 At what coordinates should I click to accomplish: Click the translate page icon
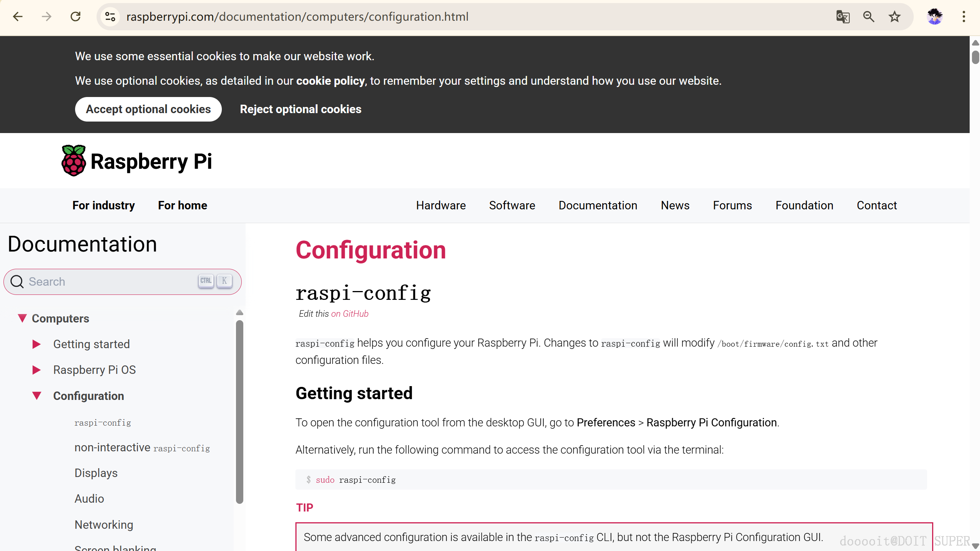click(842, 16)
